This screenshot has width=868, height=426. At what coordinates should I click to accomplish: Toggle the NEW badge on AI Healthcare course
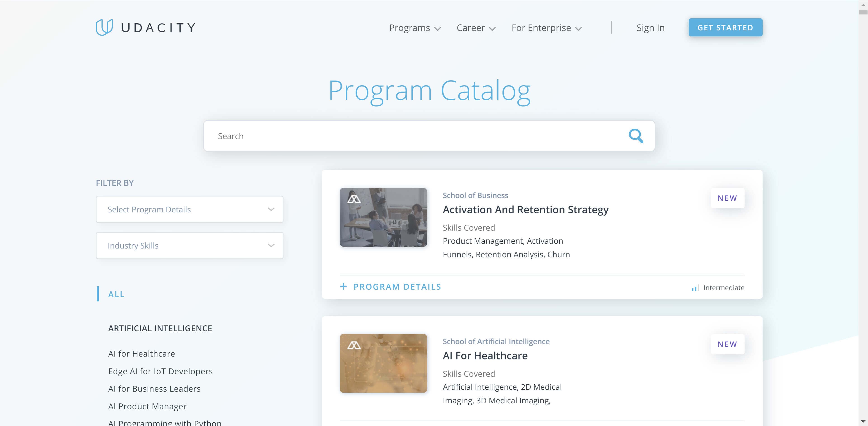click(x=727, y=344)
